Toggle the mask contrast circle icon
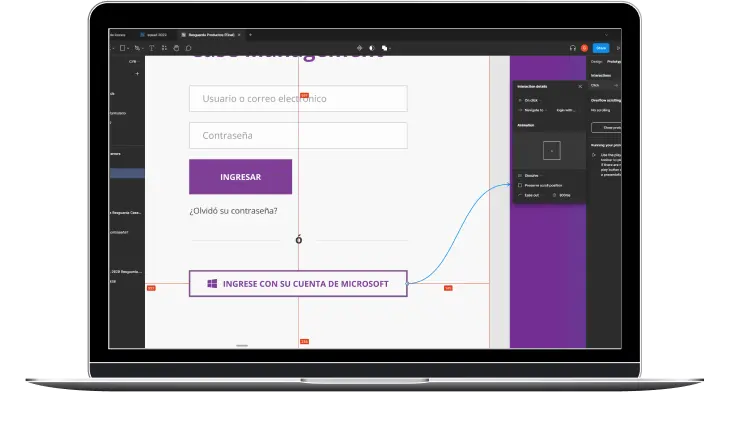This screenshot has height=430, width=730. tap(372, 48)
